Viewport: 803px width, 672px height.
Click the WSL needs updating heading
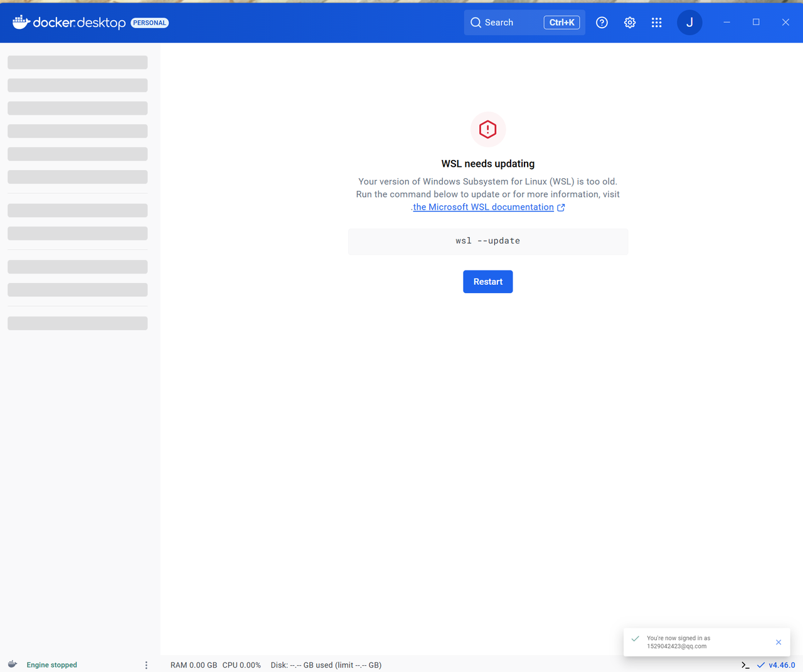[x=488, y=164]
